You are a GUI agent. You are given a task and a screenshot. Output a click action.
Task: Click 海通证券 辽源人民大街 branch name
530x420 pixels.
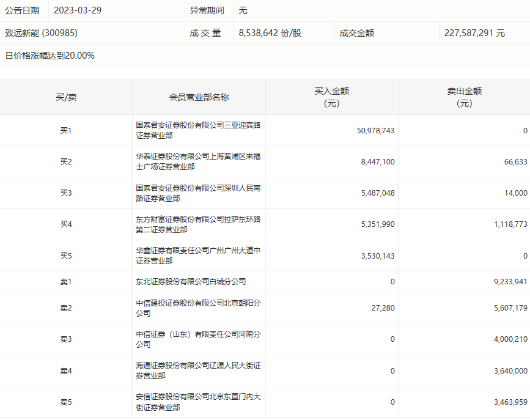tap(198, 370)
